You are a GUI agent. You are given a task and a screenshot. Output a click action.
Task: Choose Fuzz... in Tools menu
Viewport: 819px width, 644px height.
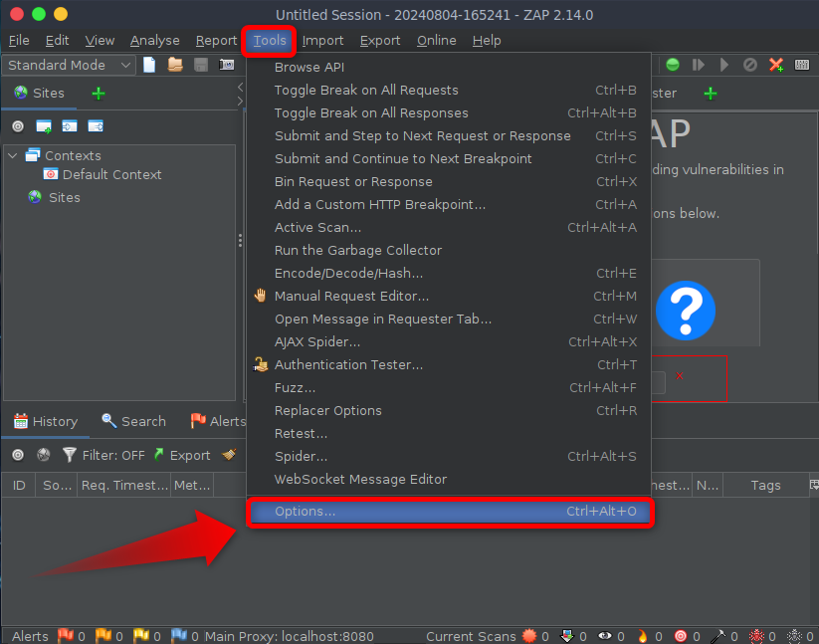click(449, 388)
